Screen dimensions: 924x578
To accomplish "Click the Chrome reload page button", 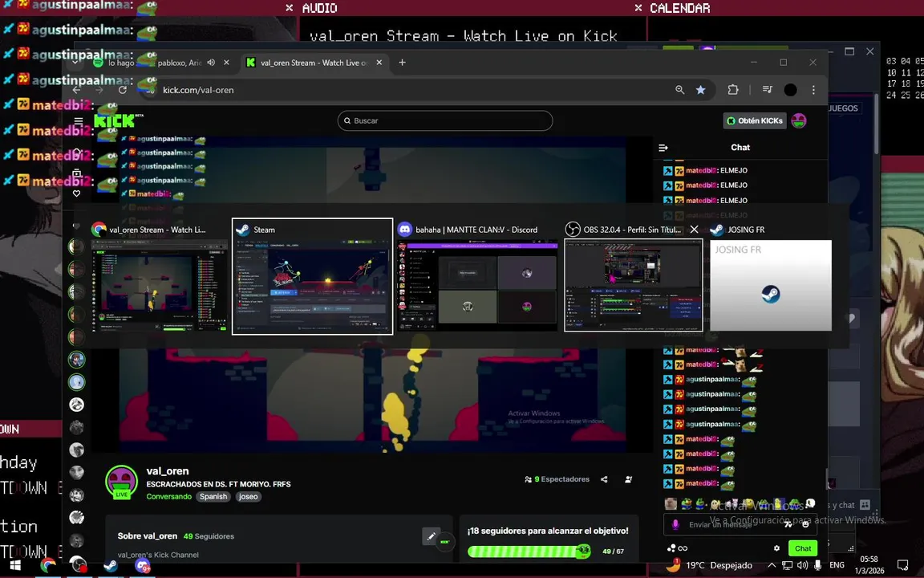I will click(122, 90).
